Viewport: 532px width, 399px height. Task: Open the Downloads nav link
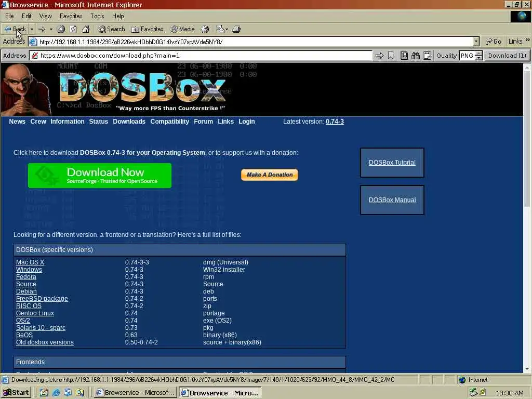[x=129, y=122]
